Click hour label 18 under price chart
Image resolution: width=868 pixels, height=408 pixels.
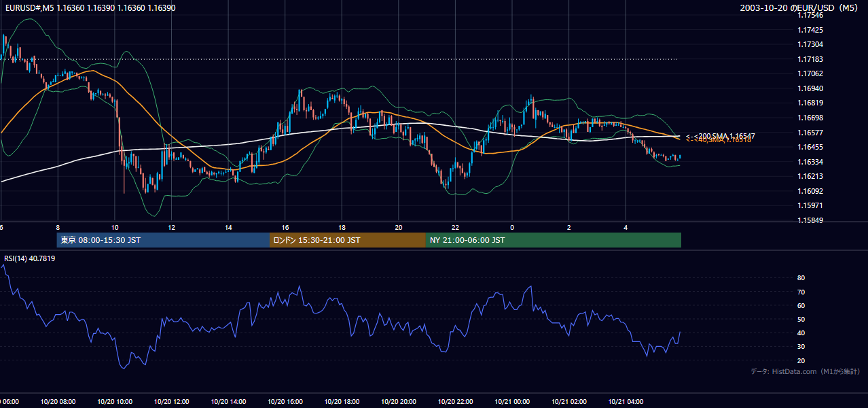[x=342, y=228]
